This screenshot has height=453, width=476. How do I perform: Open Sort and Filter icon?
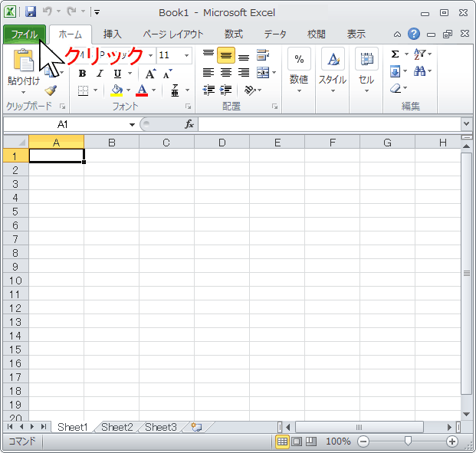420,54
